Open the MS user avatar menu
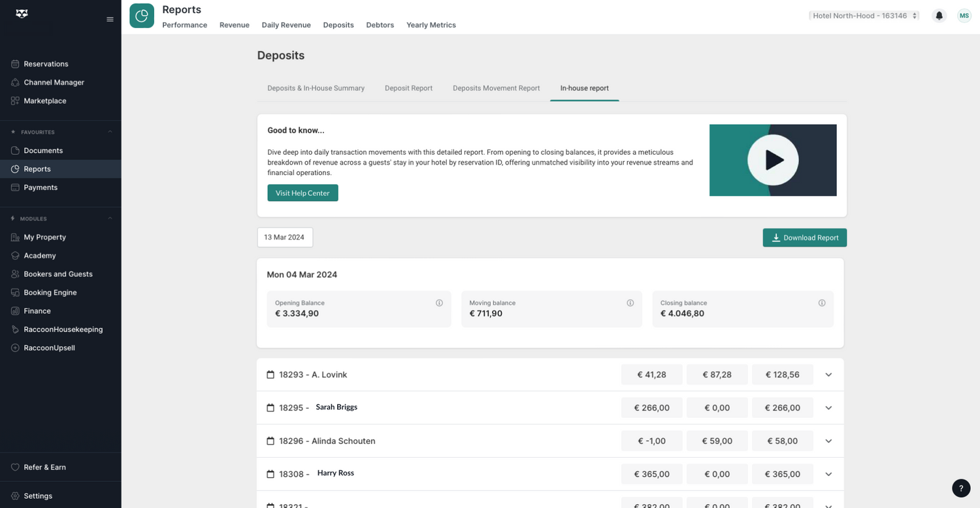Screen dimensions: 980x508 click(x=964, y=16)
